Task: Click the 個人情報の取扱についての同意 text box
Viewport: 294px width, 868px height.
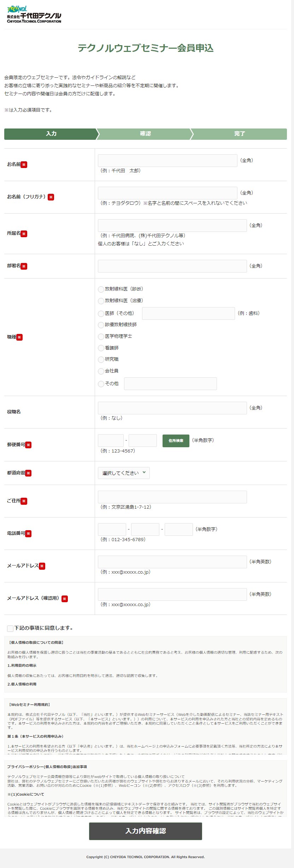Action: (146, 664)
